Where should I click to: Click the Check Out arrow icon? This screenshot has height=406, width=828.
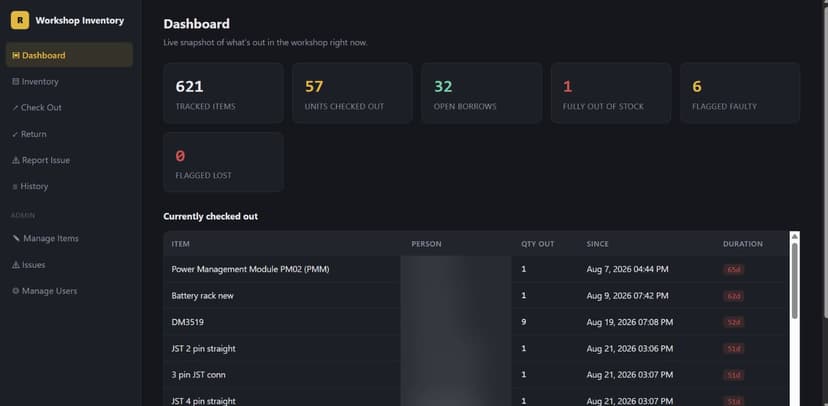coord(15,108)
